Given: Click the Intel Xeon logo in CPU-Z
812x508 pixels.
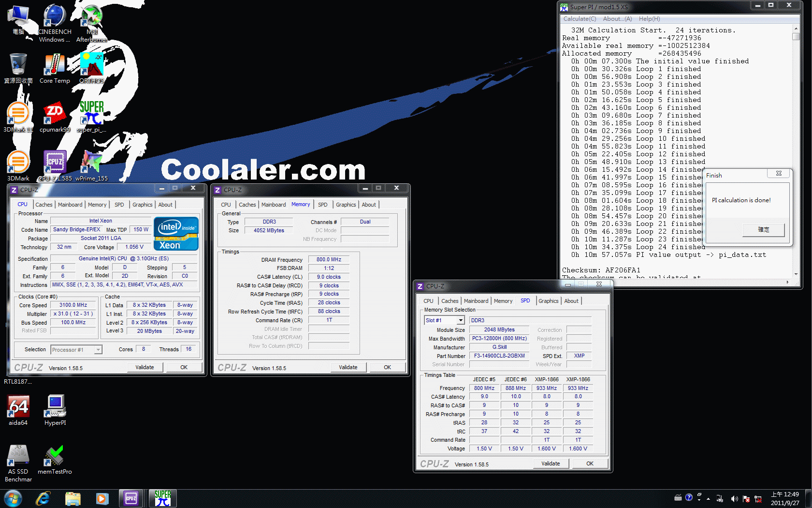Looking at the screenshot, I should click(x=176, y=233).
